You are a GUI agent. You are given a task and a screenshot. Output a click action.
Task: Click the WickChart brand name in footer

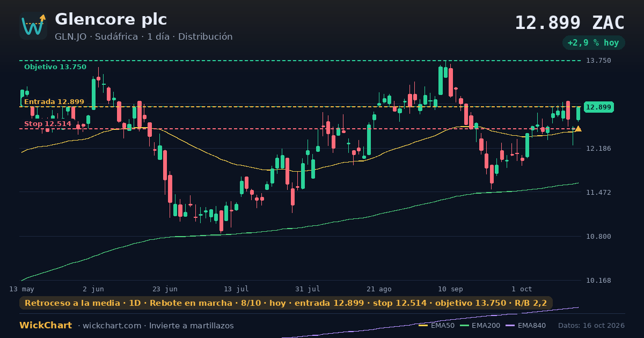pos(46,326)
